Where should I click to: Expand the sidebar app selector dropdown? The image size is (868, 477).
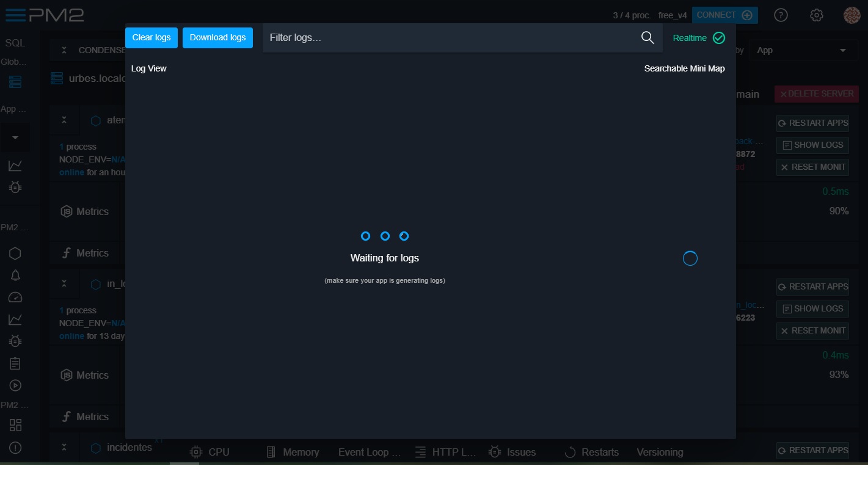(15, 137)
